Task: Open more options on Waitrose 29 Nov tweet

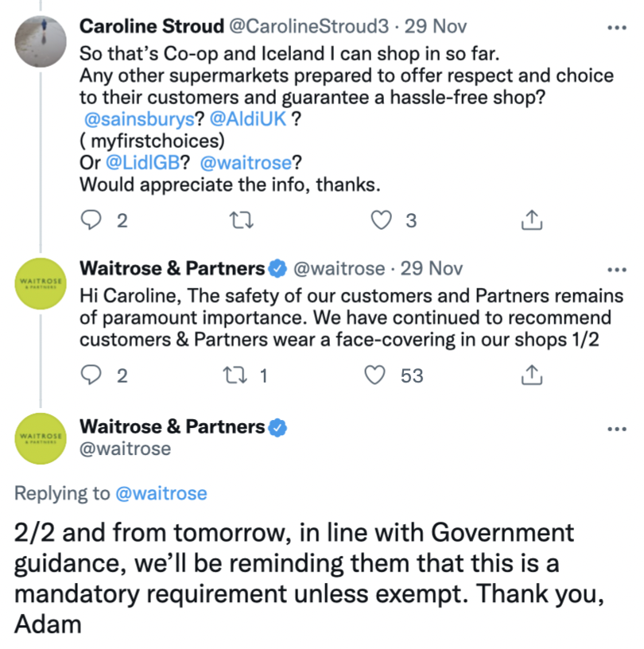Action: pyautogui.click(x=617, y=270)
